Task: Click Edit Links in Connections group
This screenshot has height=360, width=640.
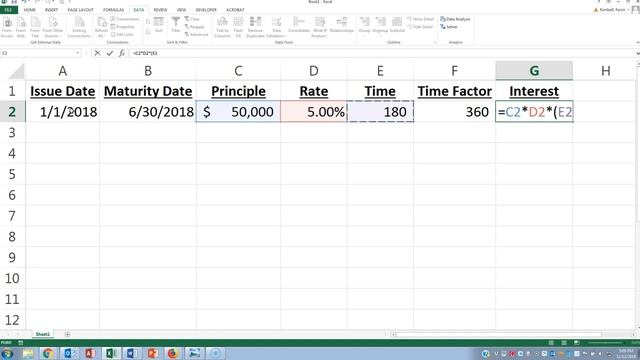Action: coord(122,35)
